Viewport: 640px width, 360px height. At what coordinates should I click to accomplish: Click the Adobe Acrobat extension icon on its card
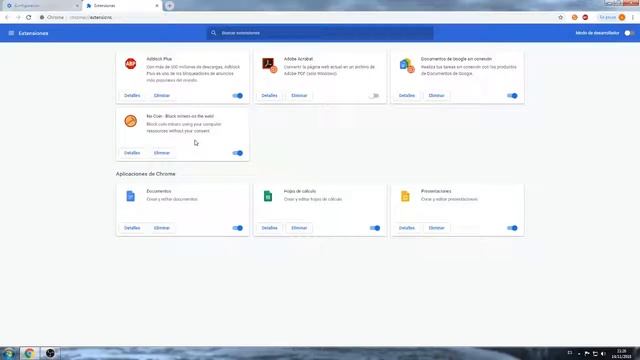coord(269,64)
